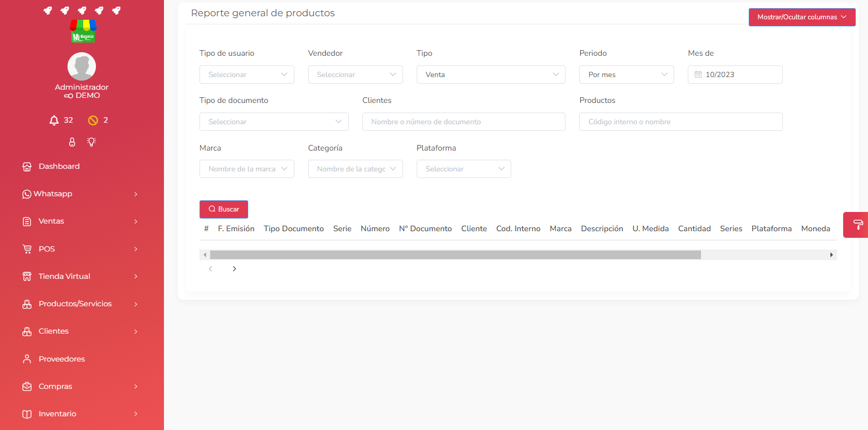Screen dimensions: 868x430
Task: Click the Moneda column header
Action: [x=816, y=229]
